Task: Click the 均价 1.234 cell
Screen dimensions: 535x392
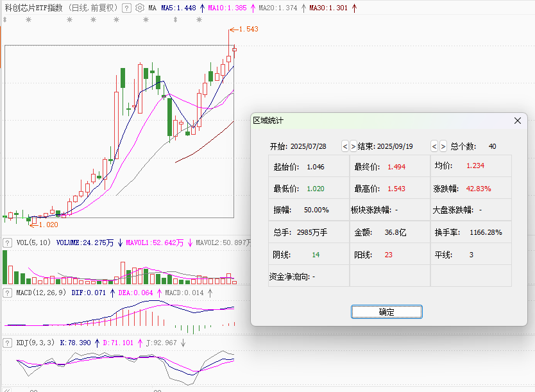Action: (471, 167)
